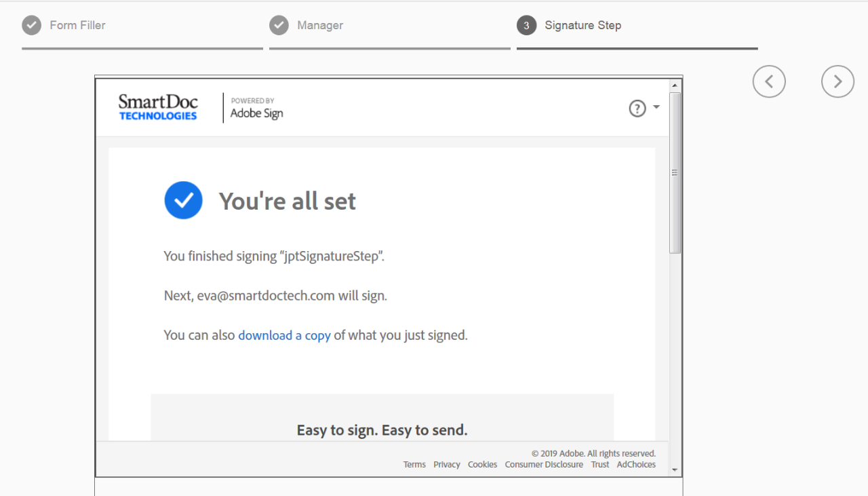Navigate back using the left arrow
The width and height of the screenshot is (868, 496).
769,81
